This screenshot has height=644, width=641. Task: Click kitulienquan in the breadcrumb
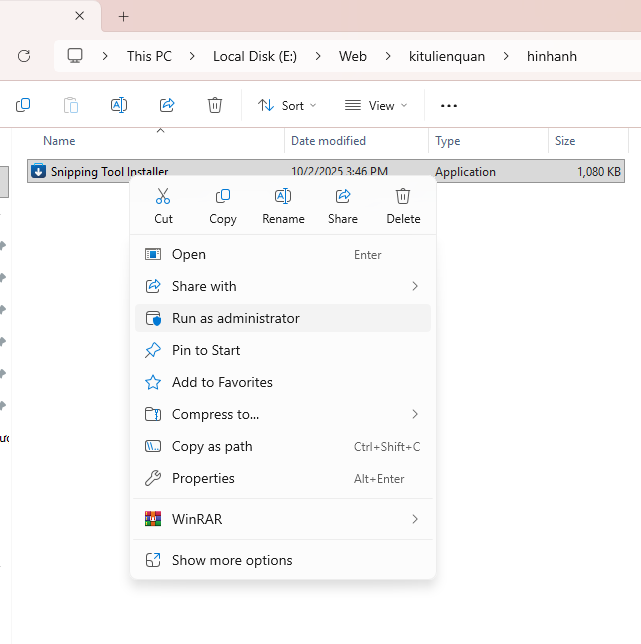click(447, 56)
